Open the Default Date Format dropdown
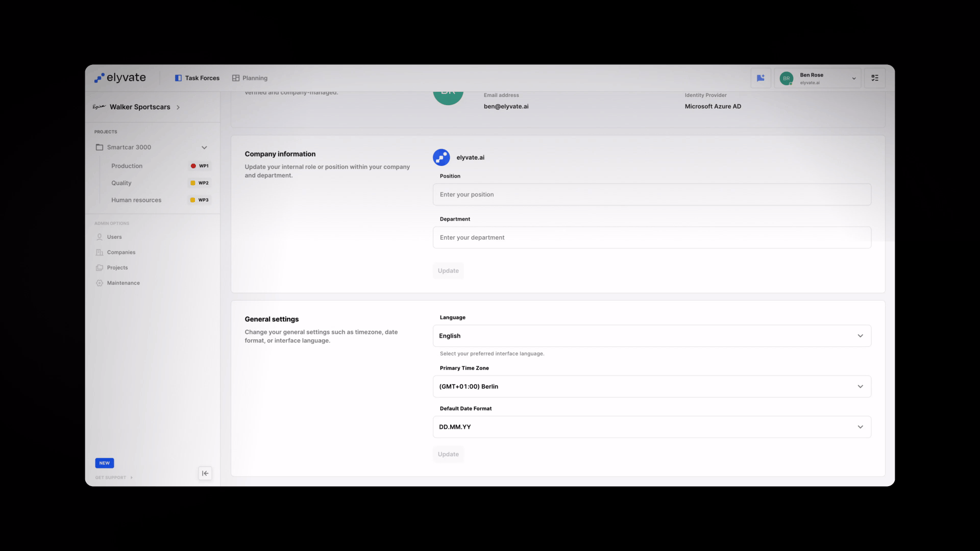Screen dimensions: 980x551 652,427
